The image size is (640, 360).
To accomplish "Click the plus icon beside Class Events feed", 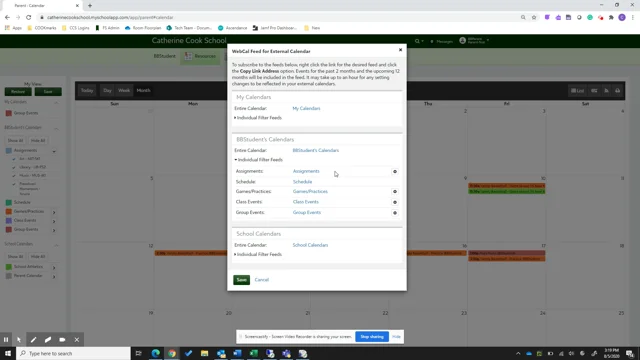I will point(395,202).
